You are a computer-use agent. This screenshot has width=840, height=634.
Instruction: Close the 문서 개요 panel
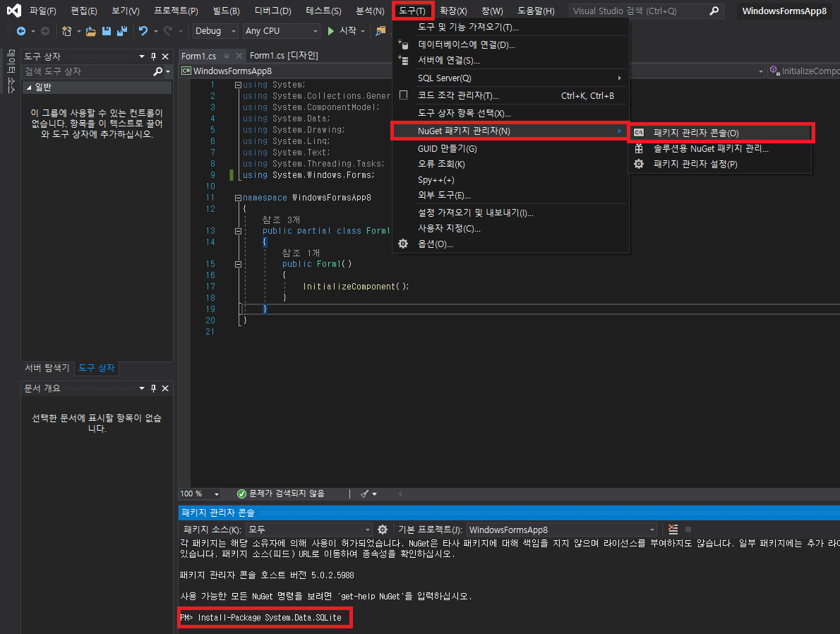[x=166, y=388]
